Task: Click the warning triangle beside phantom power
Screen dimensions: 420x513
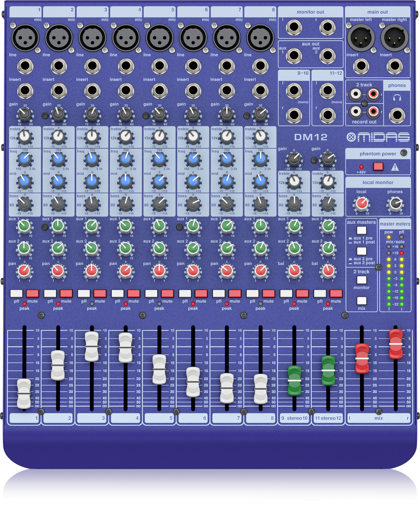Action: pyautogui.click(x=395, y=167)
